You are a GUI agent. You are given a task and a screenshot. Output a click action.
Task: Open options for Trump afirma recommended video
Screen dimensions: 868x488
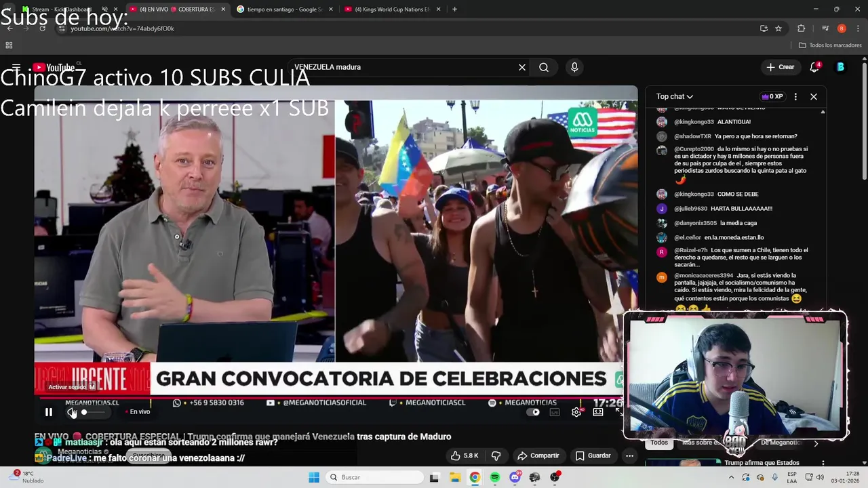(x=823, y=464)
